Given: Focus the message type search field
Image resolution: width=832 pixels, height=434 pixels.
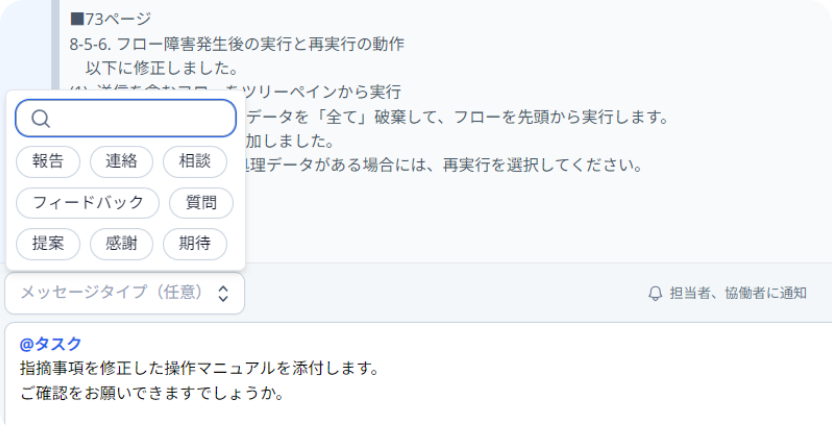Looking at the screenshot, I should [126, 118].
